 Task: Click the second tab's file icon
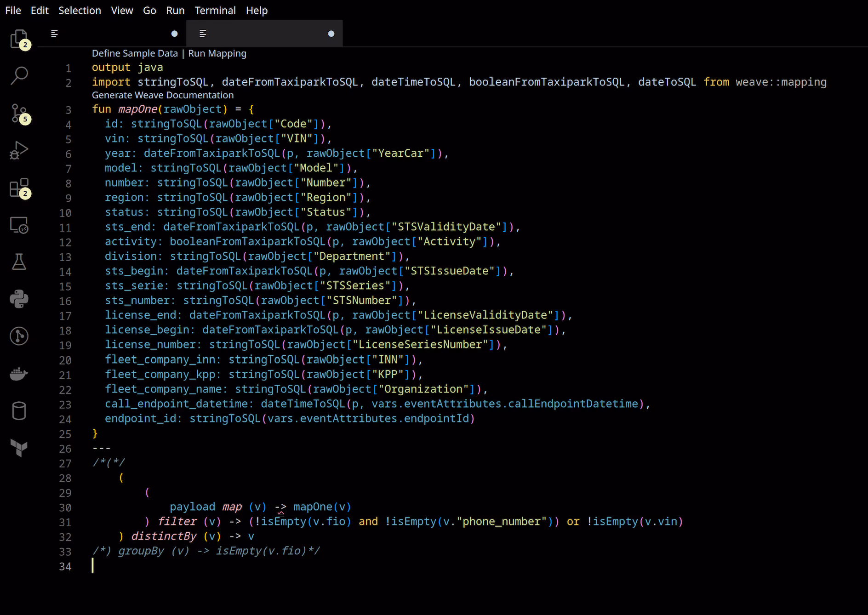pos(203,34)
